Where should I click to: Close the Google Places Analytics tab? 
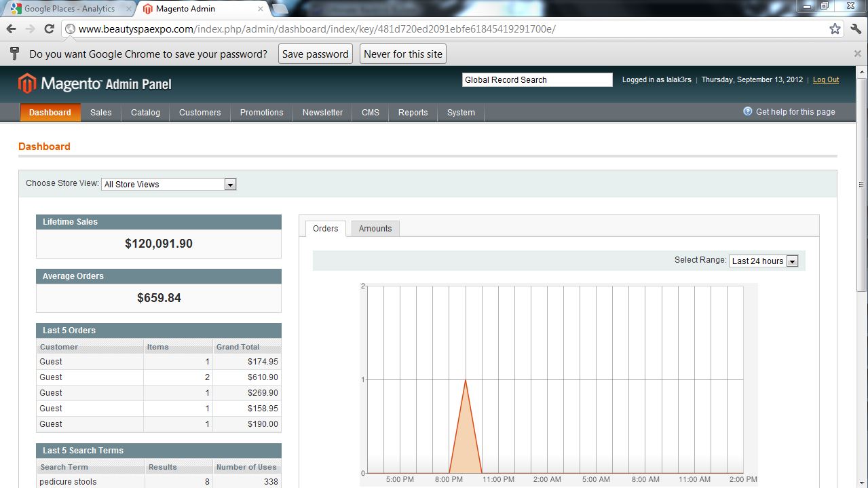[x=129, y=9]
